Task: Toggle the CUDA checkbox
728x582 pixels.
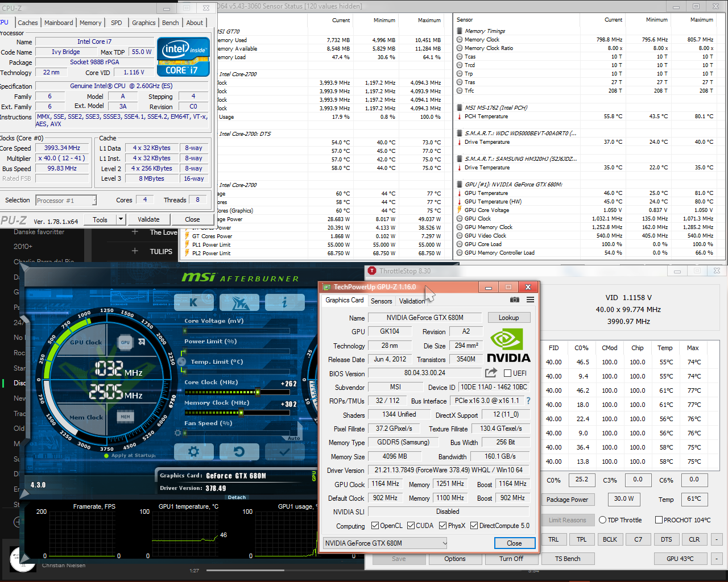Action: coord(411,526)
